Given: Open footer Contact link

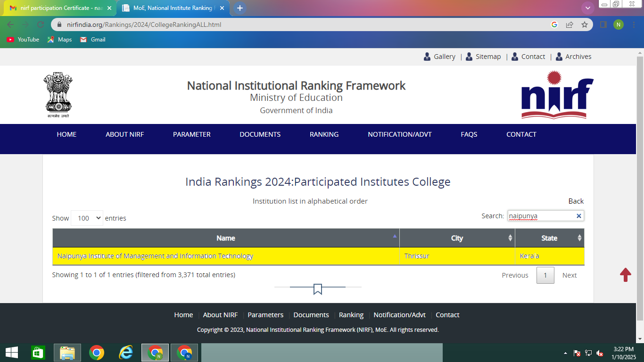Looking at the screenshot, I should (x=447, y=315).
